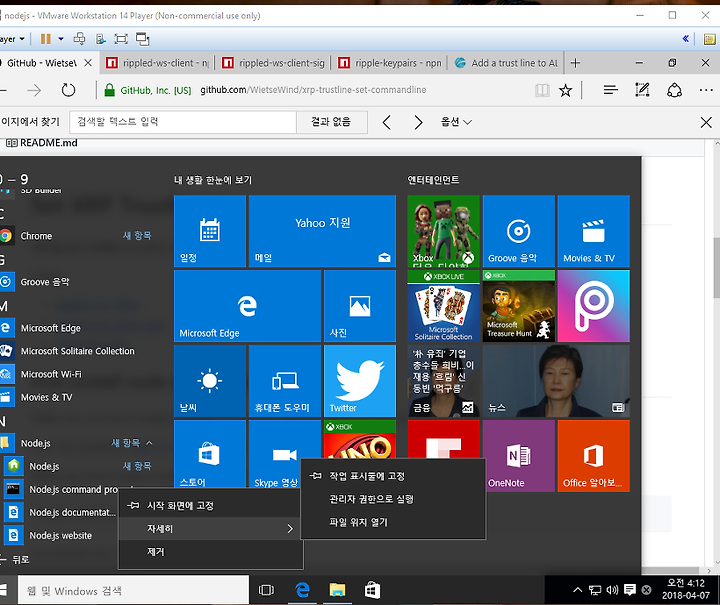Viewport: 720px width, 605px height.
Task: Choose 파일 위치 열기 in submenu
Action: point(393,522)
